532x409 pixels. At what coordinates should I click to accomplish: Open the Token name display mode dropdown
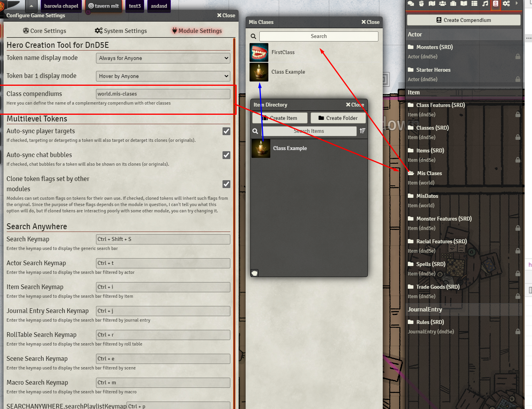(163, 58)
